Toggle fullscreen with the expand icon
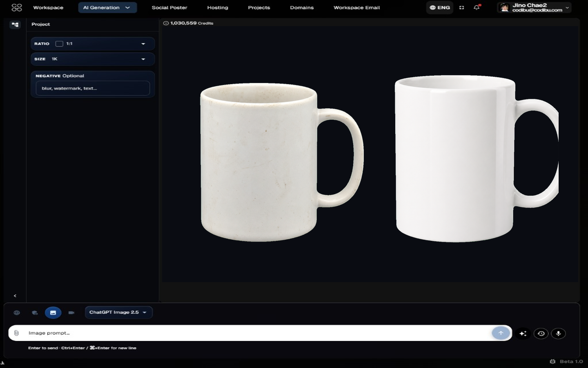Image resolution: width=588 pixels, height=368 pixels. click(x=461, y=7)
